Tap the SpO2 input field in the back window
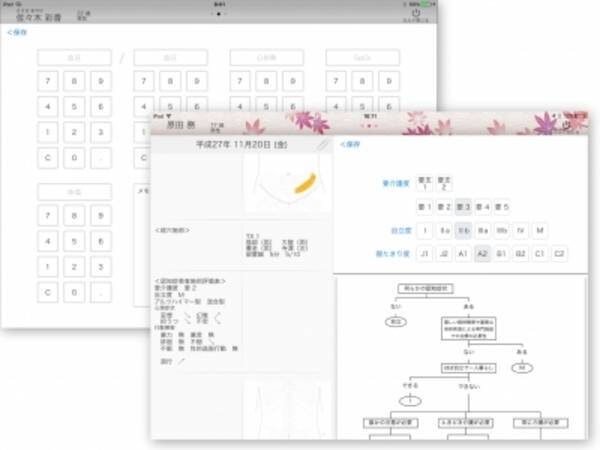600x450 pixels. pos(363,57)
